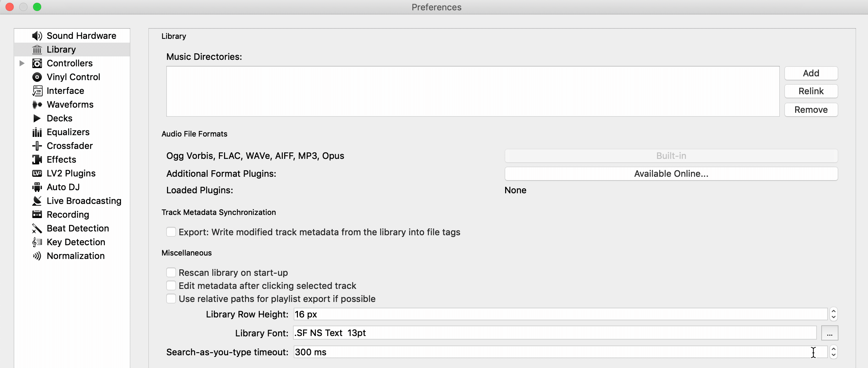Decrease search timeout with down arrow

[x=833, y=355]
